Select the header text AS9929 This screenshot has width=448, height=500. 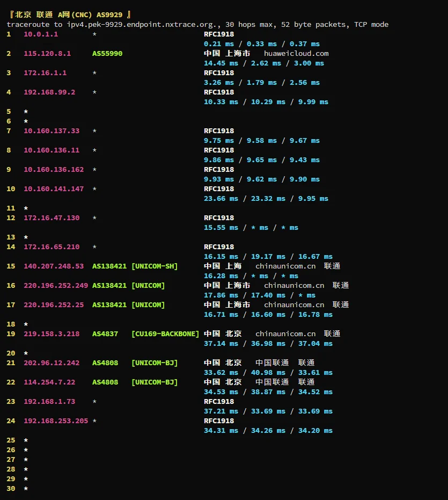click(x=109, y=15)
